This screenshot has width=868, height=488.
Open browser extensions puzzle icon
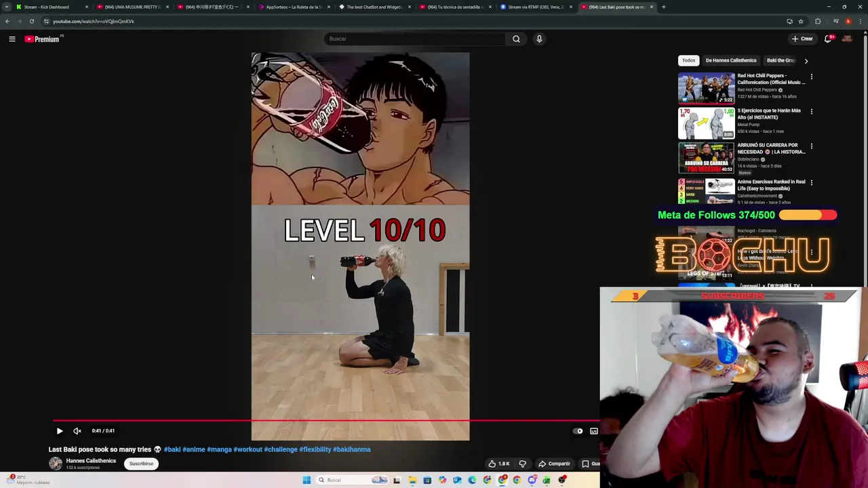click(818, 21)
